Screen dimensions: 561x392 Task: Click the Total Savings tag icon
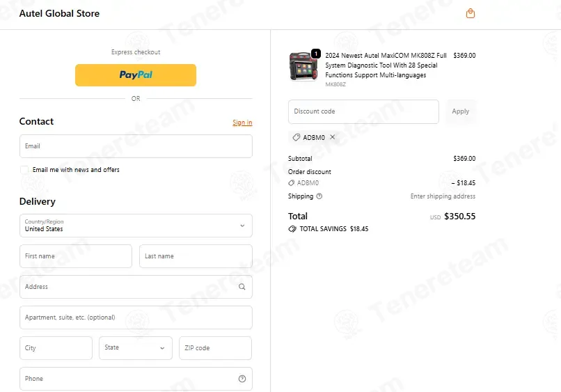[292, 229]
